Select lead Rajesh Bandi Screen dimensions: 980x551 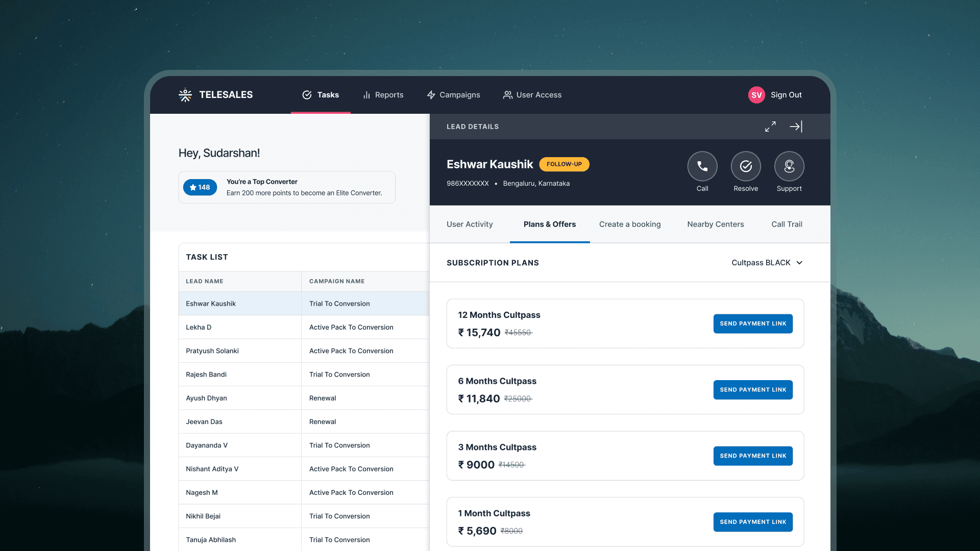(x=206, y=374)
